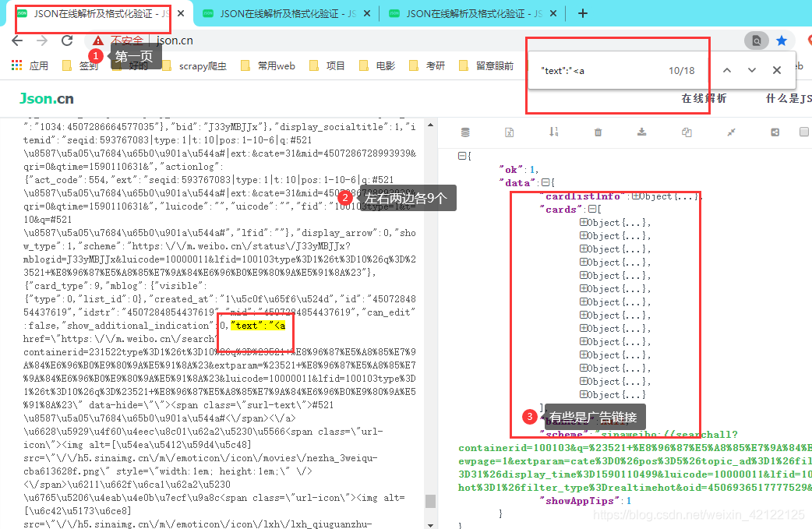Click the sort JSON keys icon

[553, 132]
